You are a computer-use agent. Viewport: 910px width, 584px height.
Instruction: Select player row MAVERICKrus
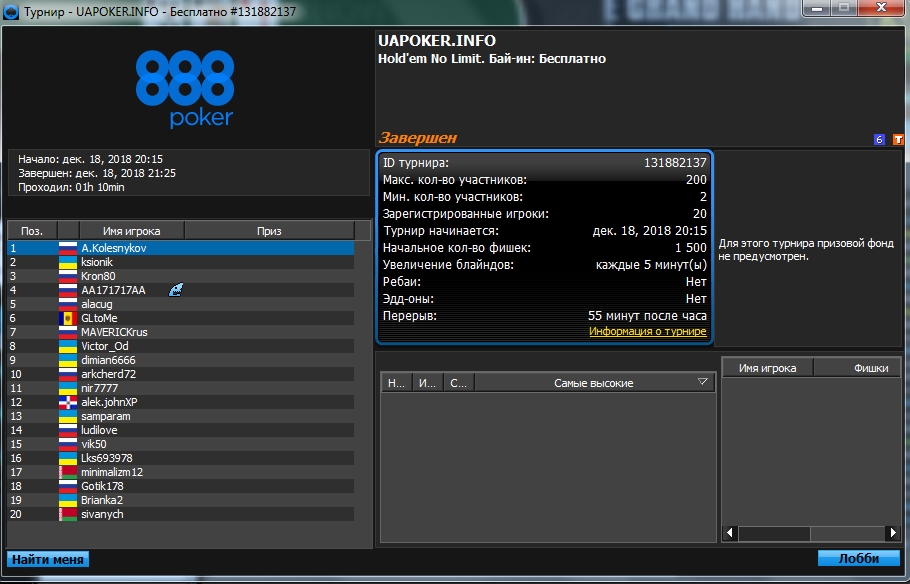click(181, 332)
